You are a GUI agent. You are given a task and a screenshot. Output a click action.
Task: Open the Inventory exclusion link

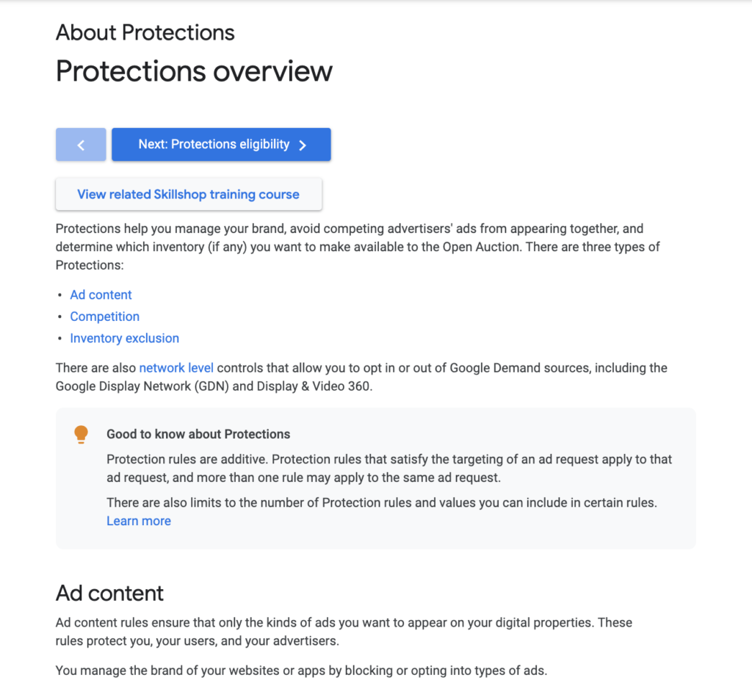pyautogui.click(x=124, y=338)
